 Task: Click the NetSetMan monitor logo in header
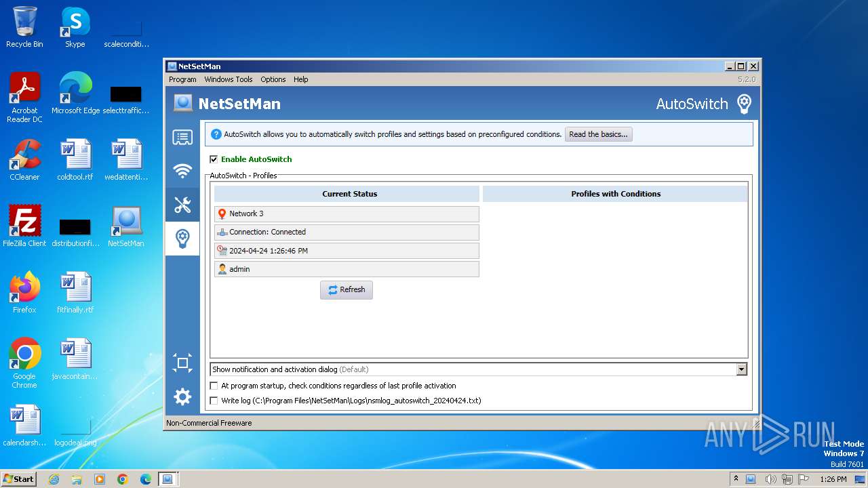coord(182,103)
